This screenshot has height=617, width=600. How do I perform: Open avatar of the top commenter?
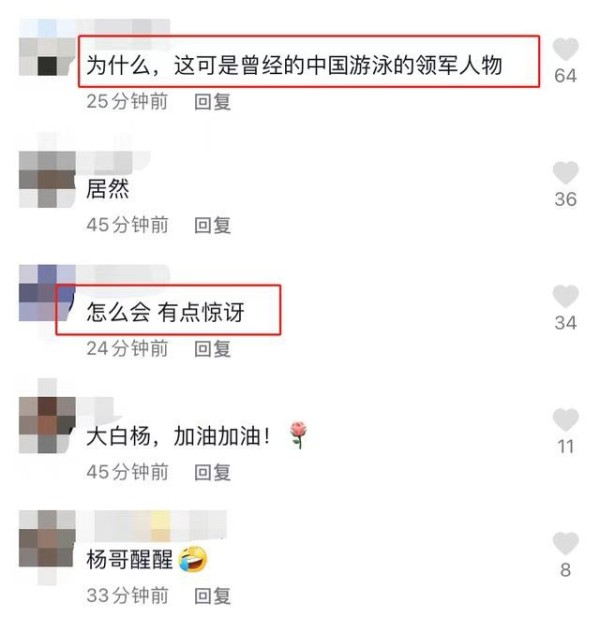47,56
